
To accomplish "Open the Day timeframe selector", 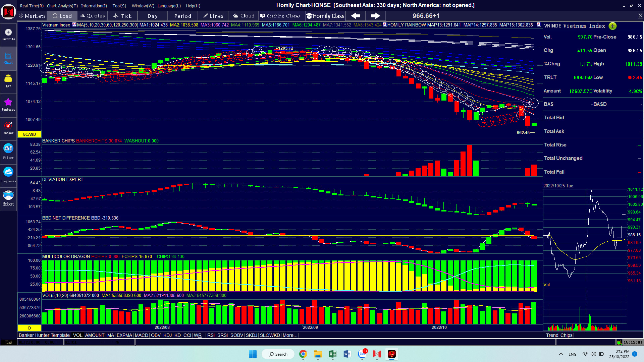I will pyautogui.click(x=152, y=16).
